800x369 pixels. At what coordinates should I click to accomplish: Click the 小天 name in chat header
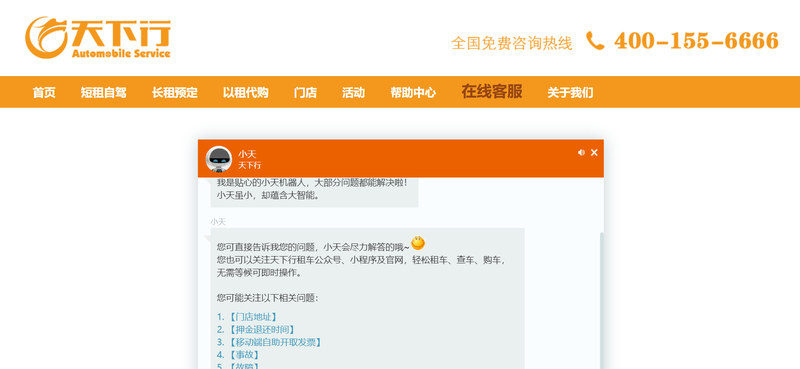click(x=247, y=154)
